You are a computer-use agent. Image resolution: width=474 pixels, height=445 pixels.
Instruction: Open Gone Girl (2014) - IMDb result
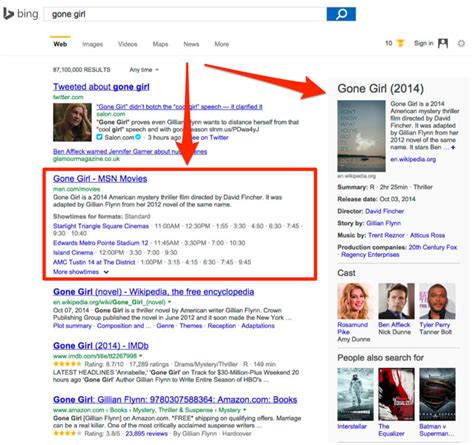coord(101,345)
